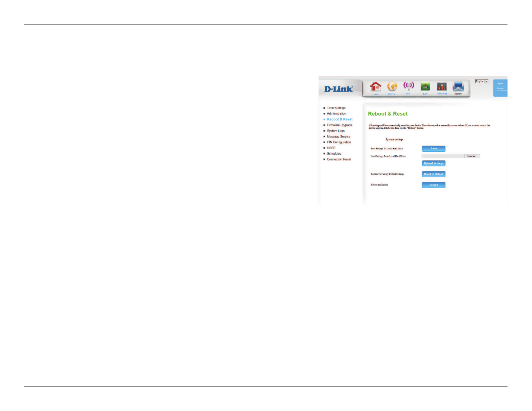The height and width of the screenshot is (411, 532).
Task: Click the settings file path field
Action: (443, 156)
